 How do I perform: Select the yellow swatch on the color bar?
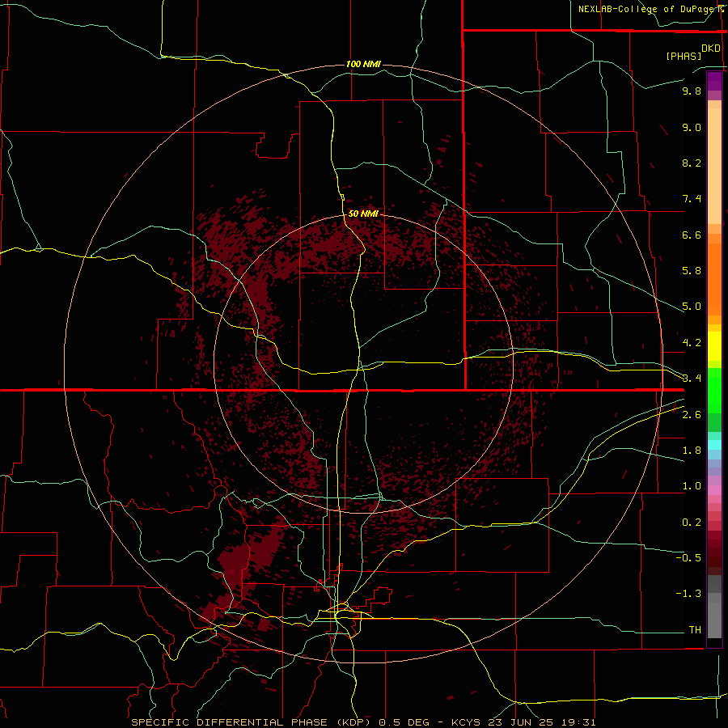tap(714, 346)
